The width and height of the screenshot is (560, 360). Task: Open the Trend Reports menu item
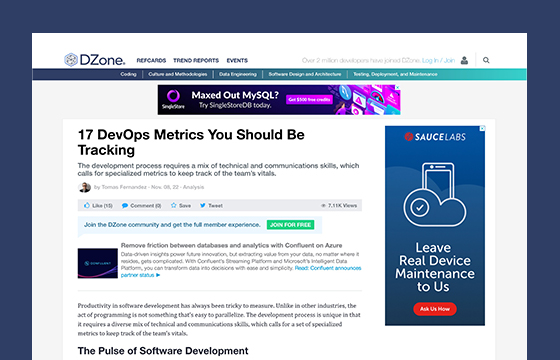196,60
